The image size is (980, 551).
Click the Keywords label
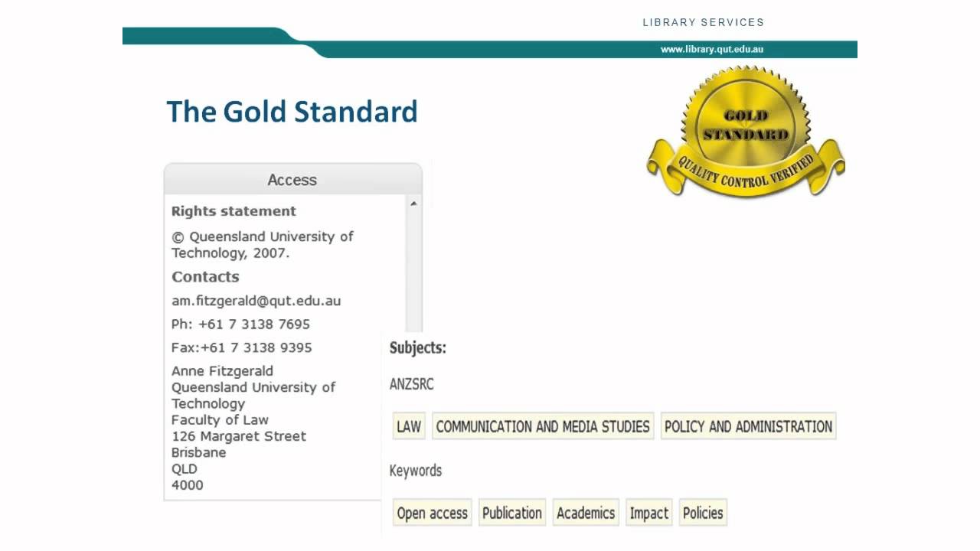click(416, 471)
